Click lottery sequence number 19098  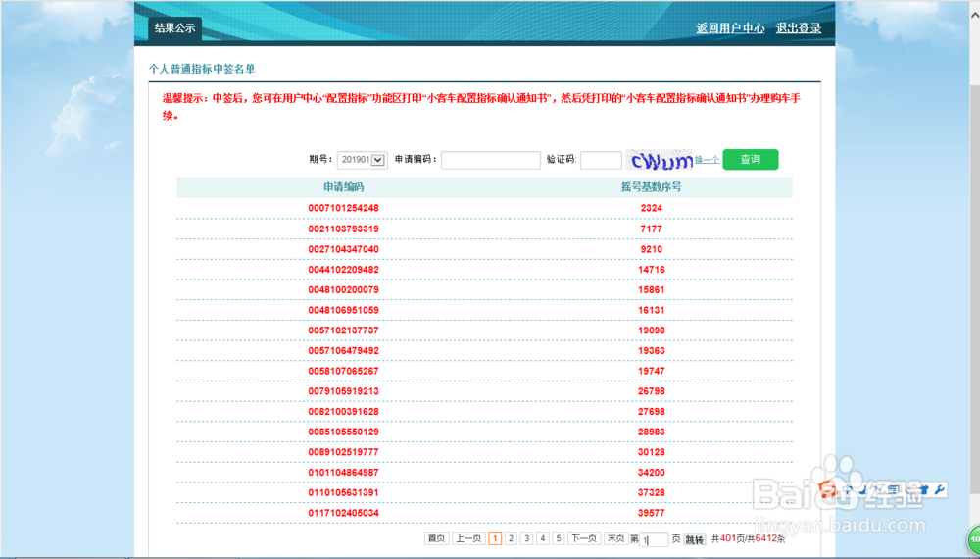pos(652,330)
